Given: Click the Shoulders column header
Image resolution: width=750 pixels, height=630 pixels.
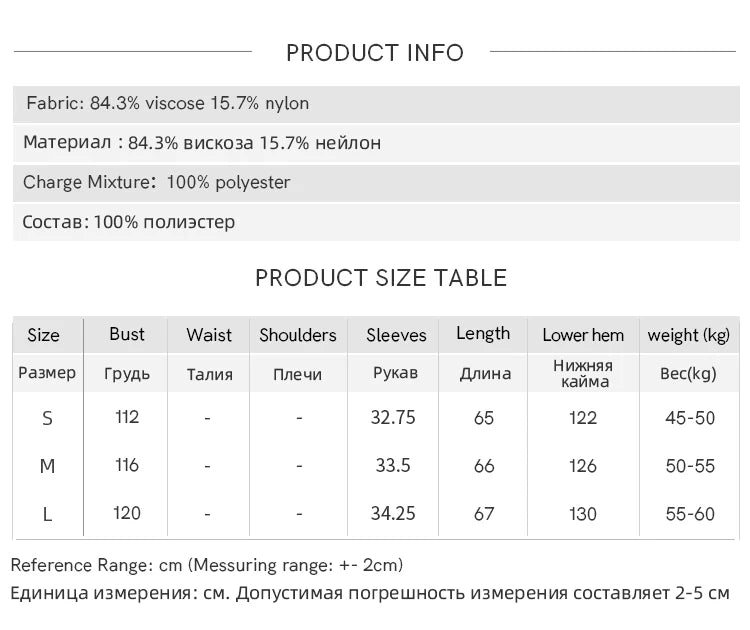Looking at the screenshot, I should [298, 335].
